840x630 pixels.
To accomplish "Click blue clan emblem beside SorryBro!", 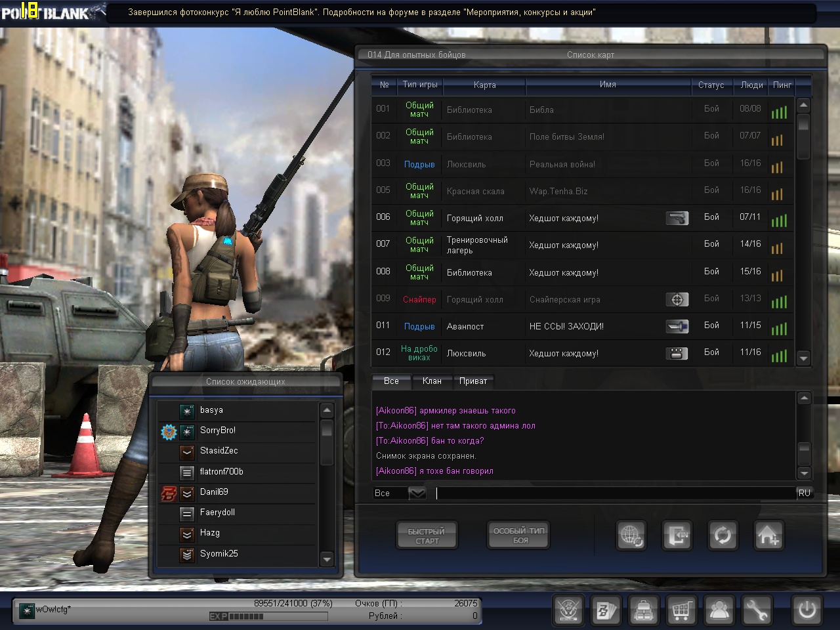I will (x=169, y=431).
